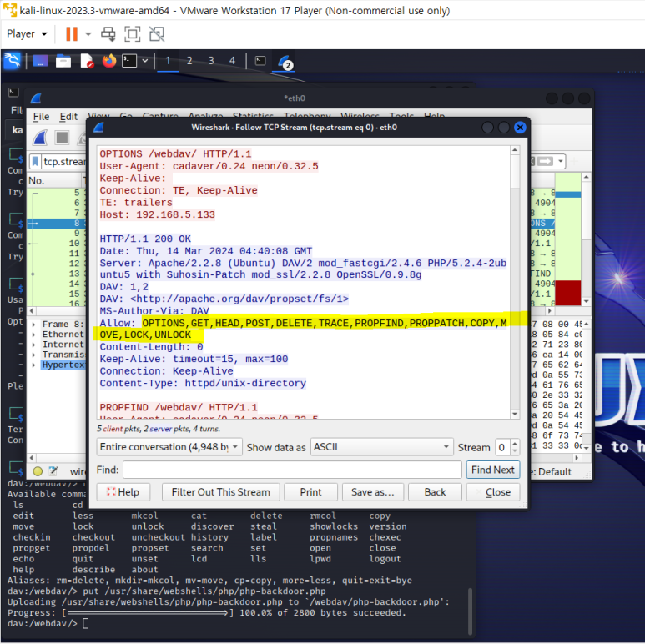Image resolution: width=645 pixels, height=644 pixels.
Task: Click the OPTIONS /webdav/ HTTP/1.1 line
Action: 176,153
